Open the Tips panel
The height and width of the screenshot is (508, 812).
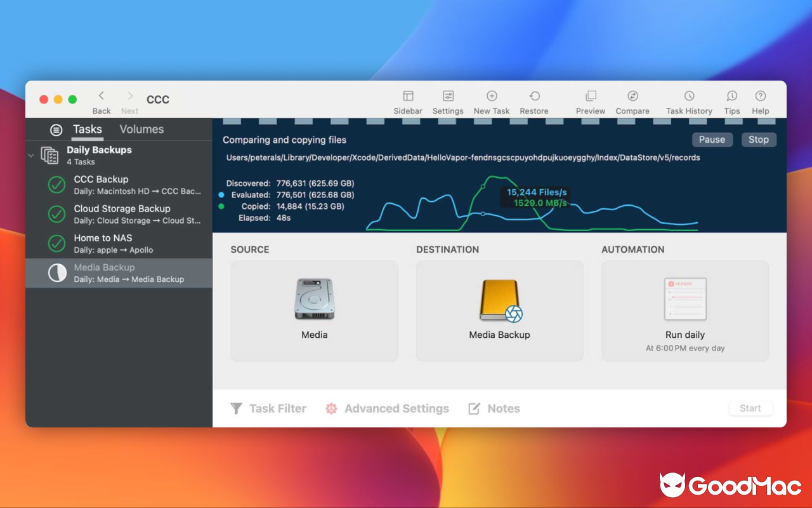point(731,100)
